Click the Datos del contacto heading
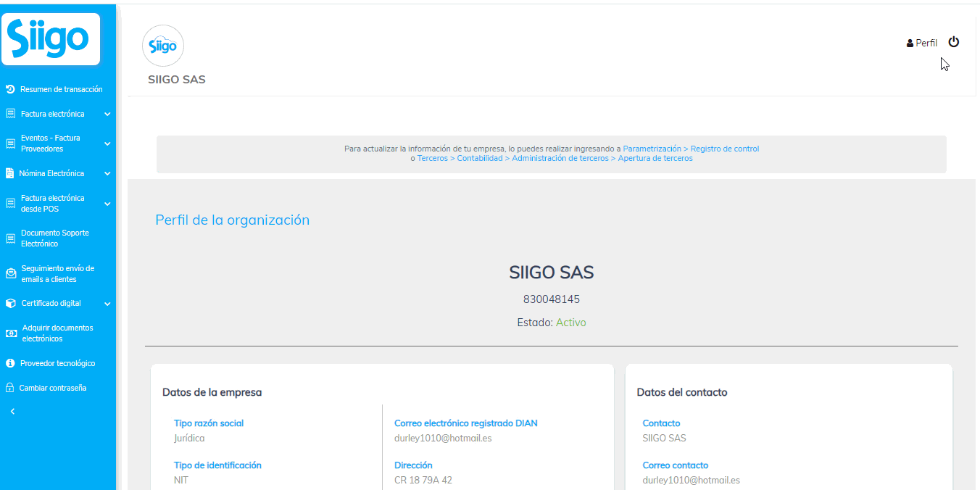This screenshot has width=980, height=490. tap(682, 392)
